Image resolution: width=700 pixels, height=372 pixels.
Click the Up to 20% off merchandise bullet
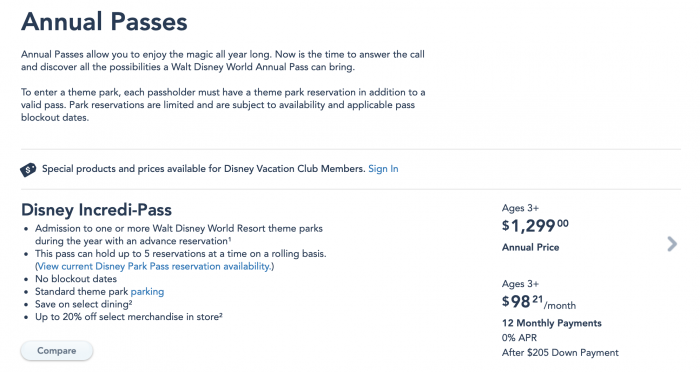point(129,317)
